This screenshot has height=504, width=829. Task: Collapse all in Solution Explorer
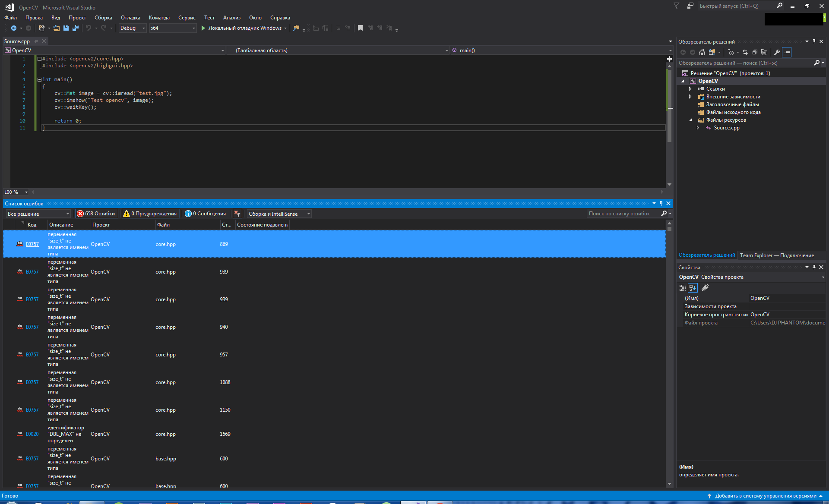point(755,52)
